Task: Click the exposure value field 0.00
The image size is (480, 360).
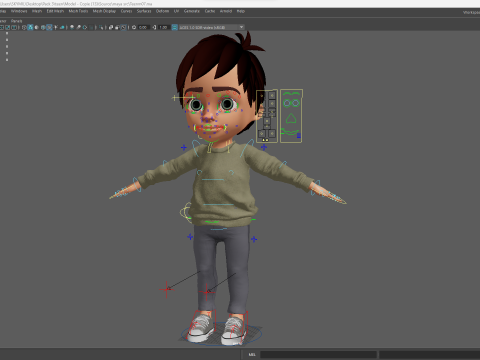Action: point(143,27)
